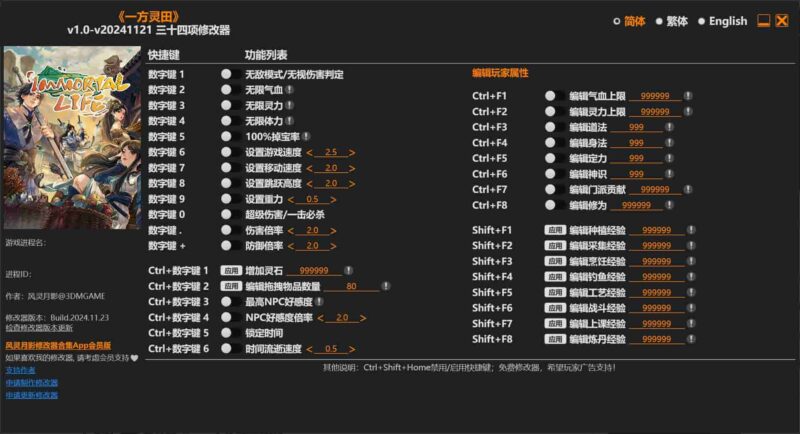
Task: Click the info icon for 编辑工艺经验
Action: (691, 292)
